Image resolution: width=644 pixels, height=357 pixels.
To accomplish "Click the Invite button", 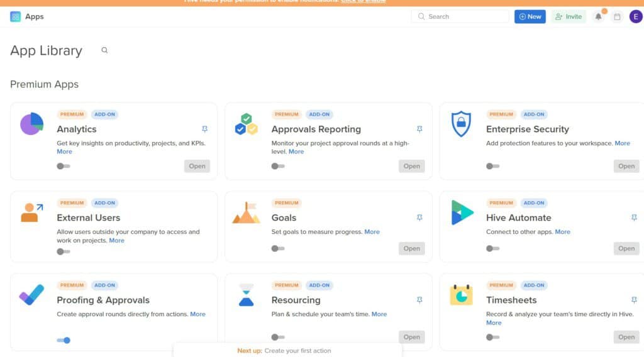I will (x=569, y=16).
